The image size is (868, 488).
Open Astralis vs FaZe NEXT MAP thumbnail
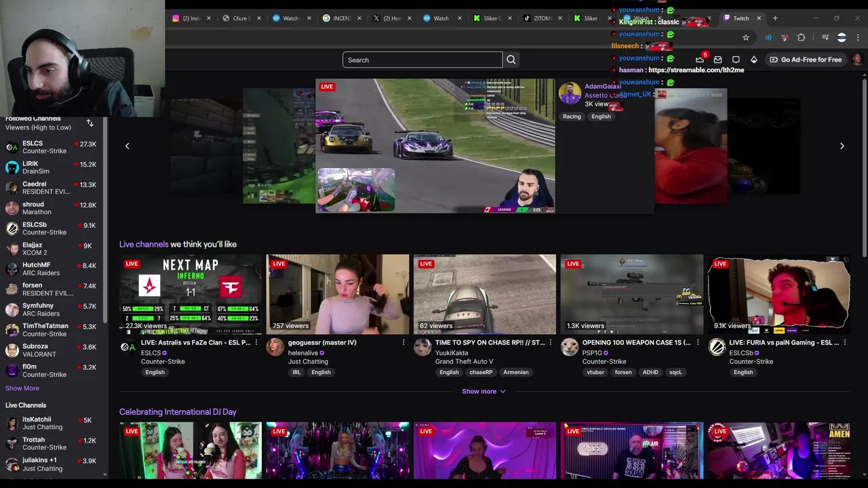tap(191, 295)
